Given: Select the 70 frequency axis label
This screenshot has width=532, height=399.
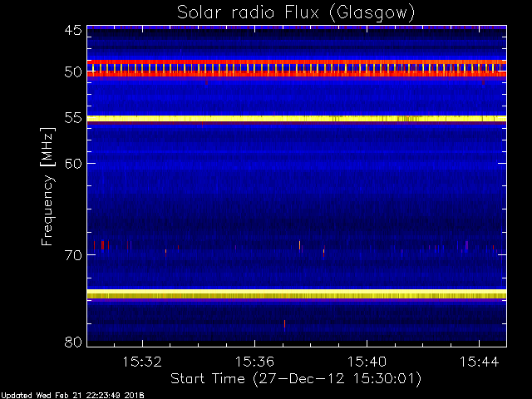Looking at the screenshot, I should coord(73,255).
